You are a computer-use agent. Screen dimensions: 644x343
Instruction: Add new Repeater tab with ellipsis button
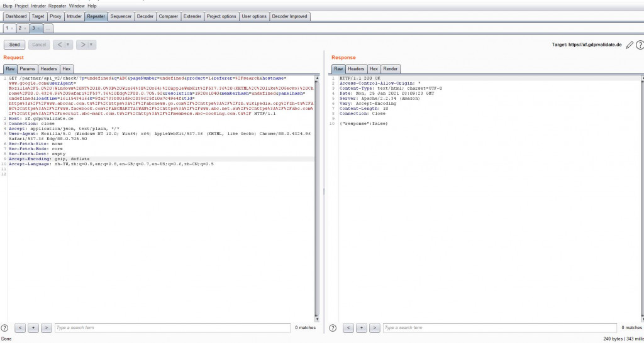click(48, 28)
